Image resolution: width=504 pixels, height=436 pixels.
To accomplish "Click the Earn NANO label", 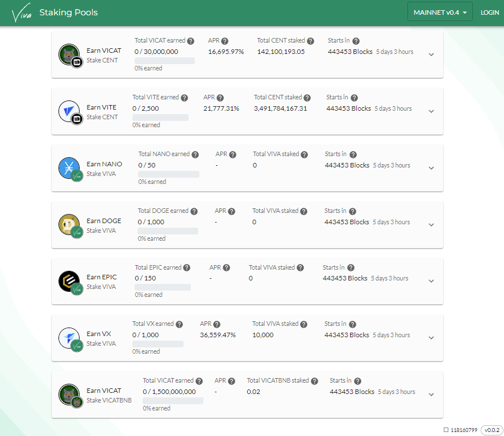I will point(104,164).
